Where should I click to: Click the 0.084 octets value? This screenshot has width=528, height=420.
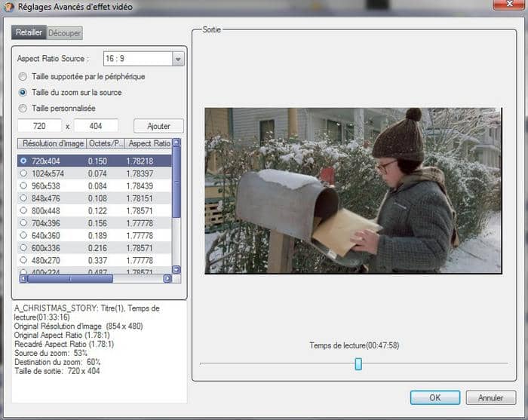click(97, 186)
